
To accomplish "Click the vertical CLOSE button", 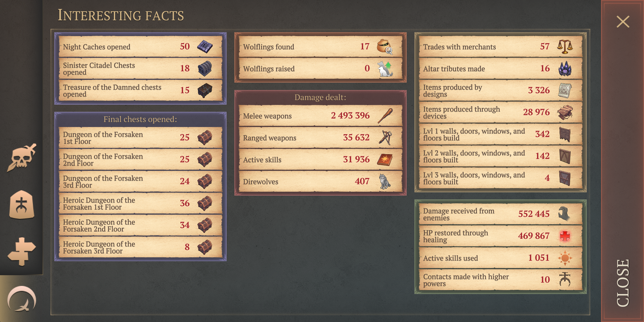I will point(623,283).
